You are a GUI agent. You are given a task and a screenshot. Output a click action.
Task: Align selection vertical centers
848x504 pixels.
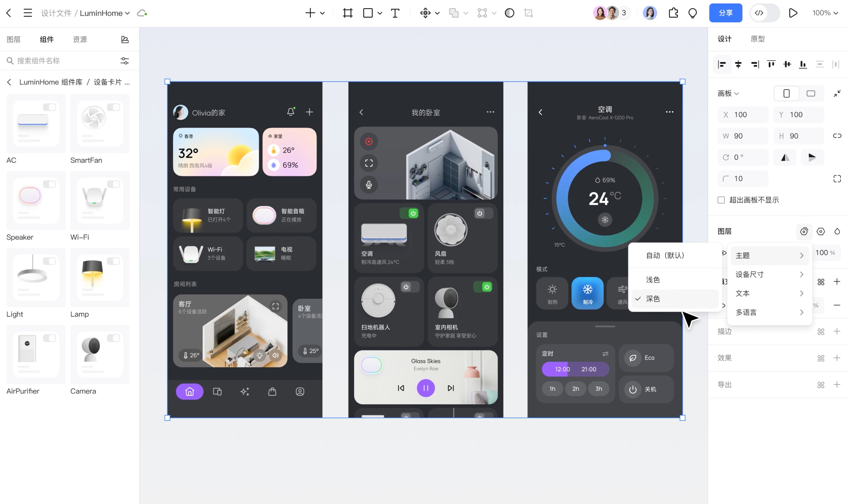tap(787, 64)
